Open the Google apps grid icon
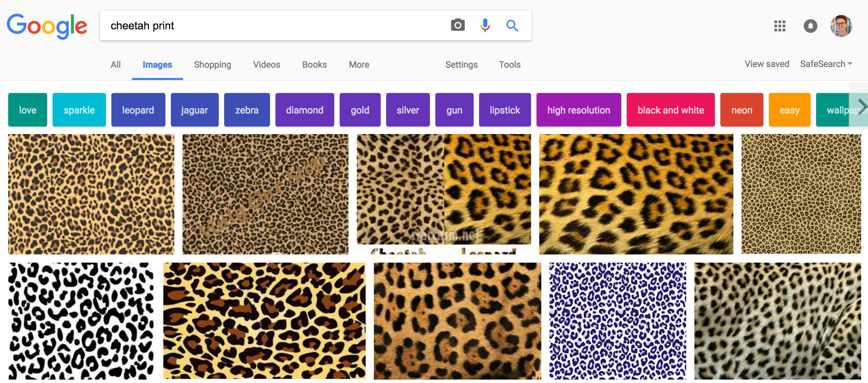This screenshot has width=868, height=383. click(780, 26)
